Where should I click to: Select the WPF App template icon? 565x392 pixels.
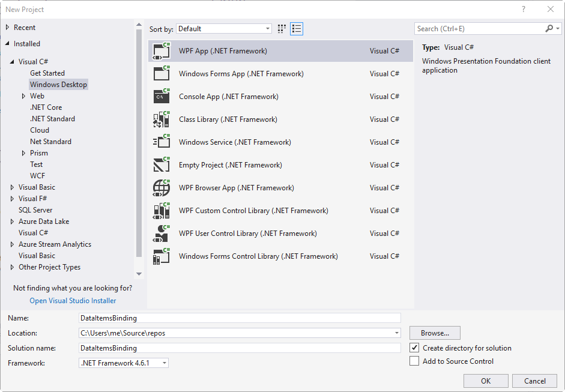tap(158, 50)
